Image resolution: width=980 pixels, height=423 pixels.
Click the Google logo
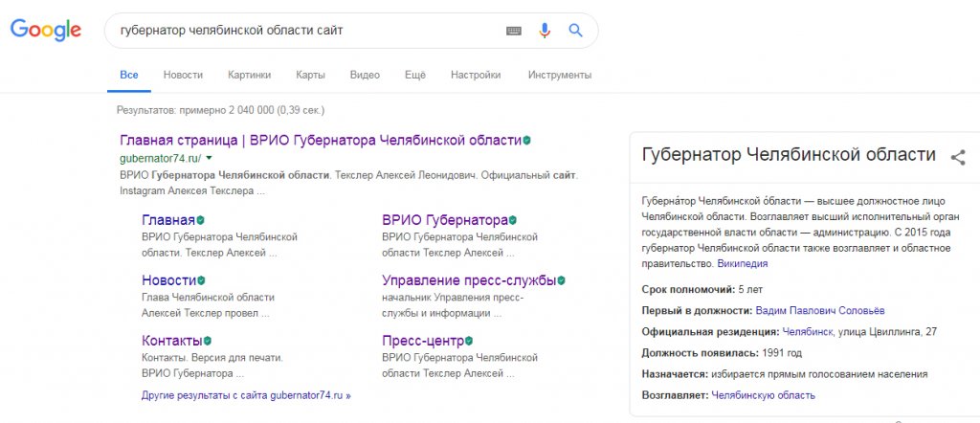tap(46, 31)
